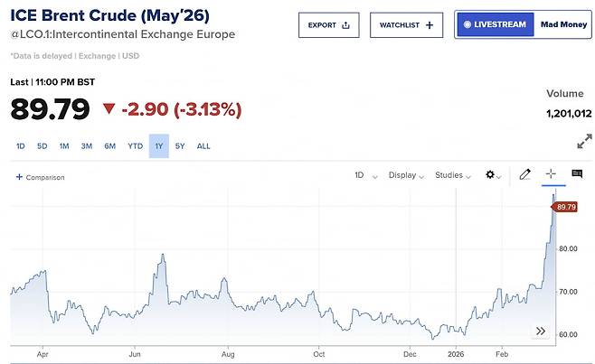Viewport: 595px width, 364px height.
Task: Open the Studies dropdown
Action: click(x=453, y=175)
